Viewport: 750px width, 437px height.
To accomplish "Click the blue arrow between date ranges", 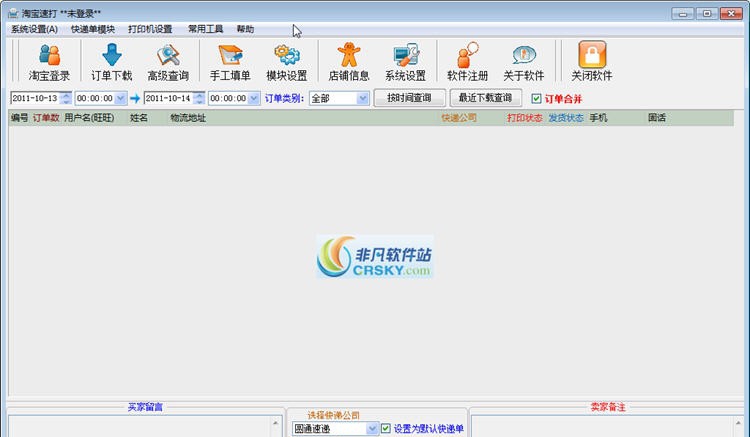I will click(x=135, y=98).
